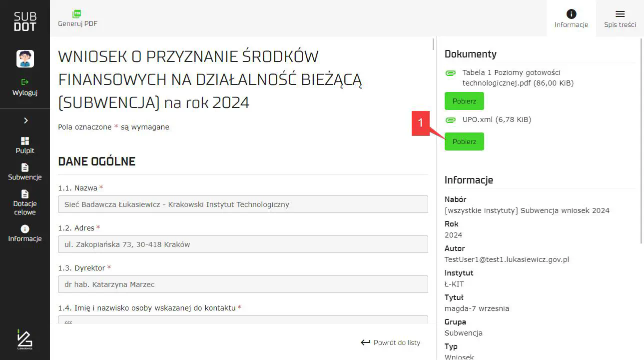644x360 pixels.
Task: Open Informacje from left sidebar
Action: (x=25, y=233)
